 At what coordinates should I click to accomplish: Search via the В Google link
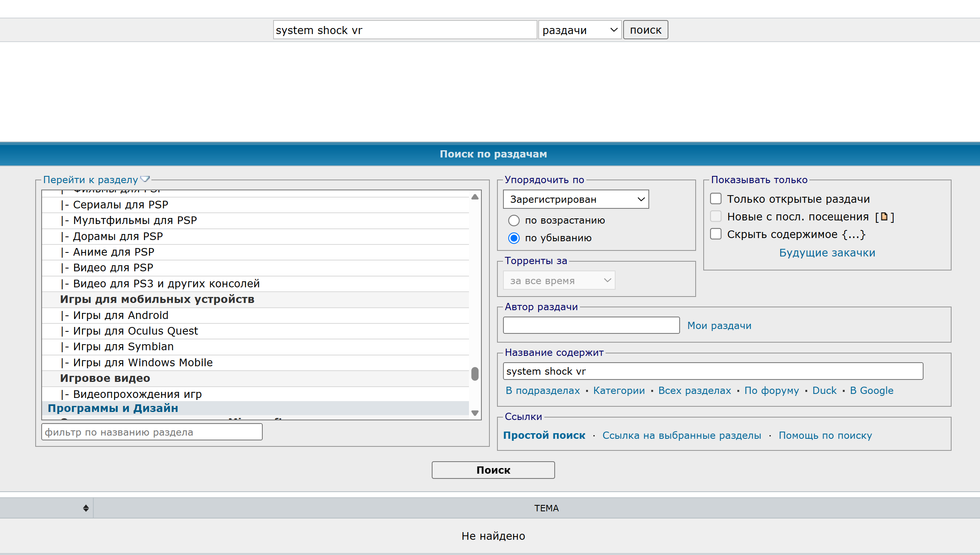pos(871,390)
